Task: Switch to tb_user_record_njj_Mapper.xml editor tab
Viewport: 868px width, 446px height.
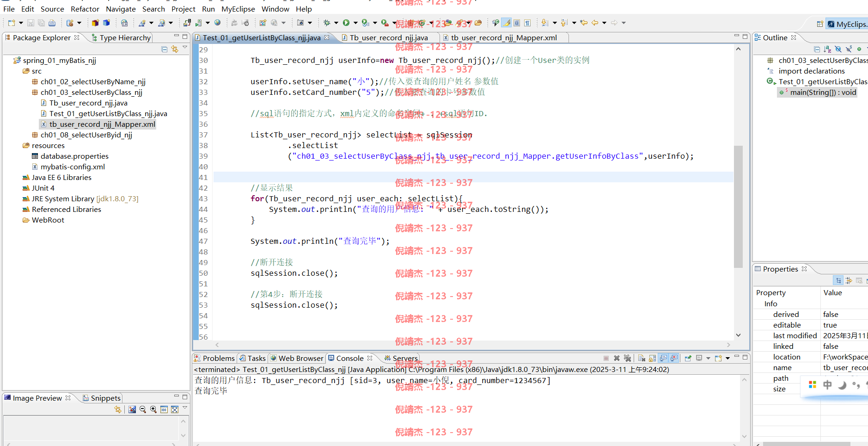Action: (x=503, y=37)
